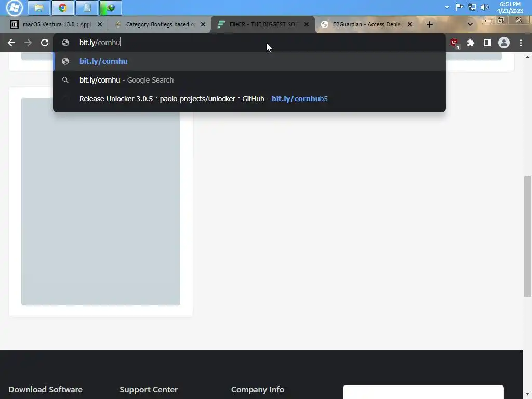Click the white footer box
The width and height of the screenshot is (532, 399).
coord(423,392)
